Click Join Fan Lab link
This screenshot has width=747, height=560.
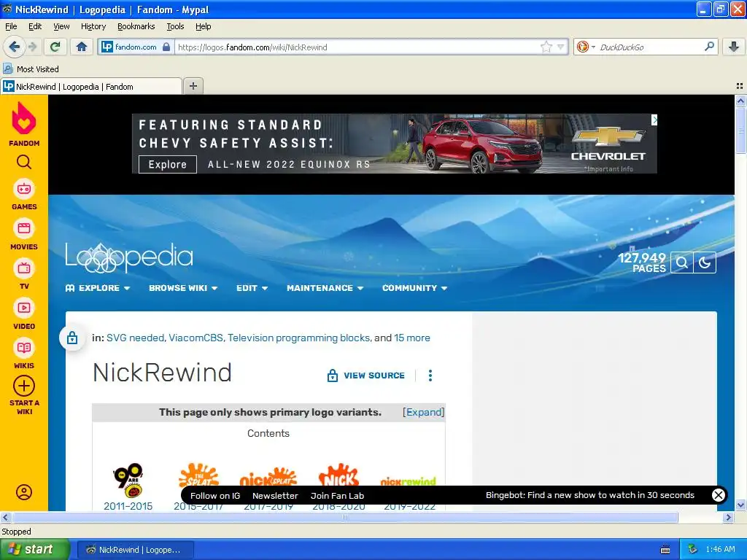tap(337, 496)
